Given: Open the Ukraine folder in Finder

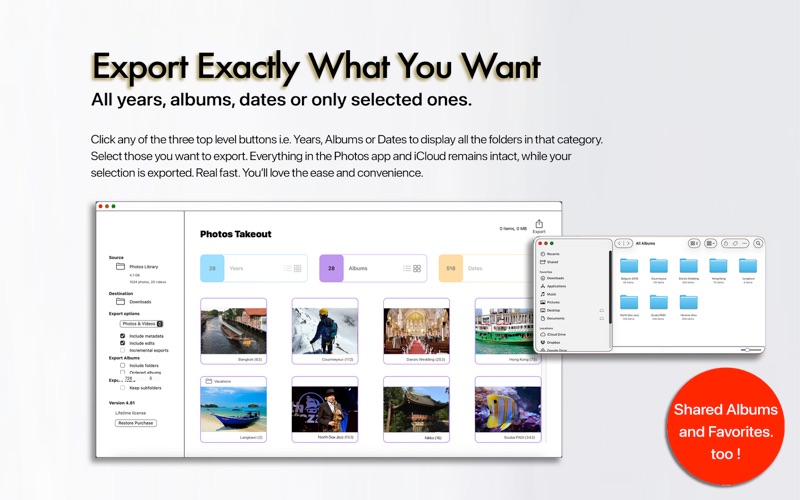Looking at the screenshot, I should click(x=688, y=302).
